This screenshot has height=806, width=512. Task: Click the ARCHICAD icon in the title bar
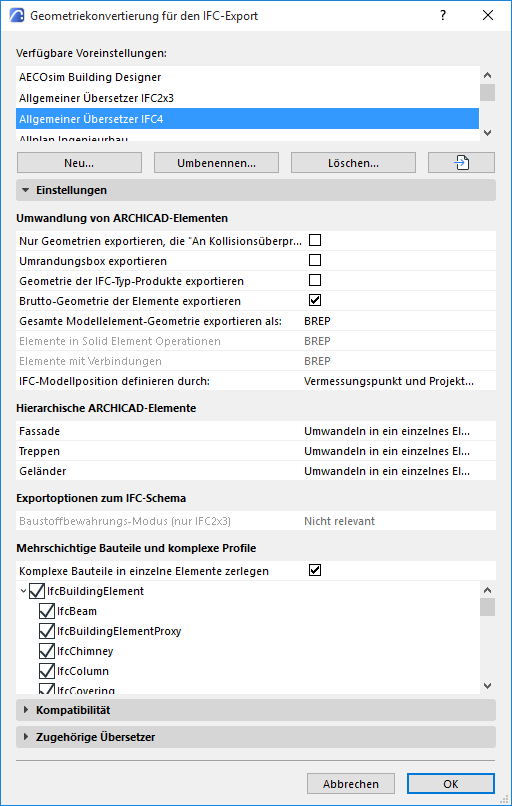17,15
